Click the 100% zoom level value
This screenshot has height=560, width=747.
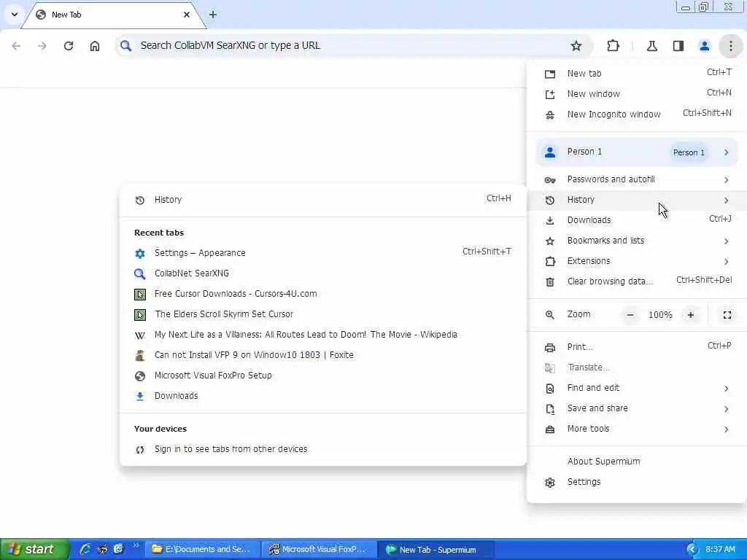(x=659, y=315)
